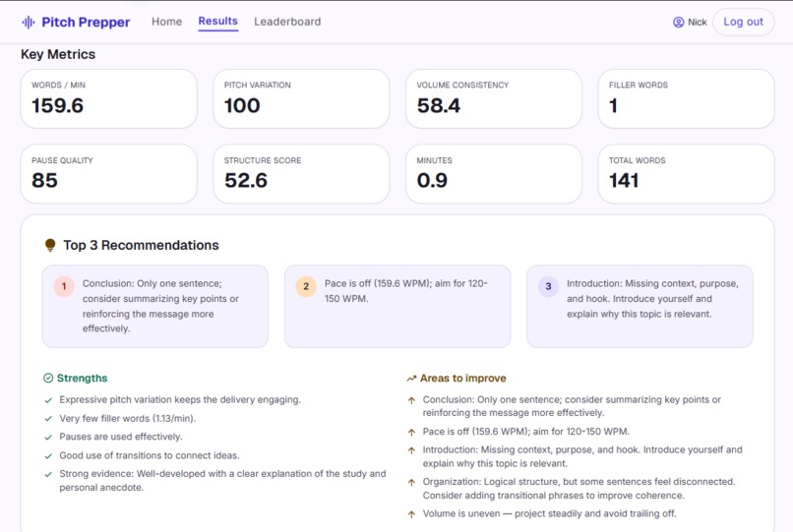Click the lightbulb icon beside Top 3 Recommendations

pyautogui.click(x=50, y=245)
